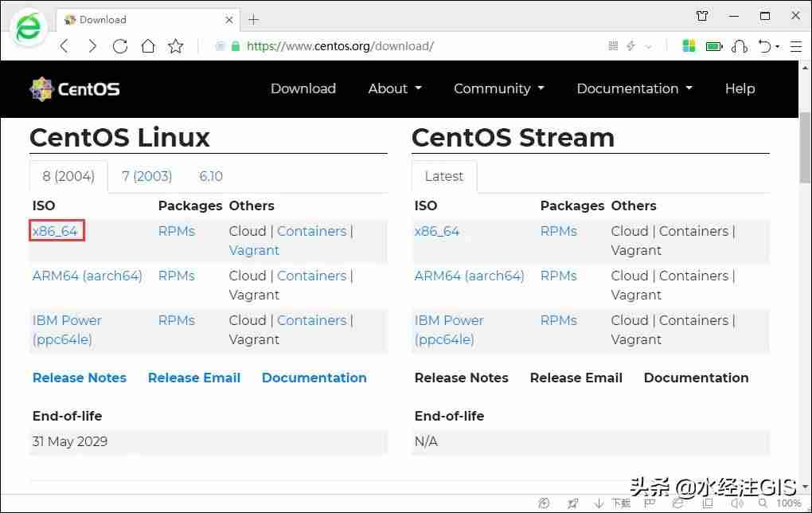Expand the dropdown next to lightning icon
Viewport: 812px width, 513px height.
(x=648, y=47)
